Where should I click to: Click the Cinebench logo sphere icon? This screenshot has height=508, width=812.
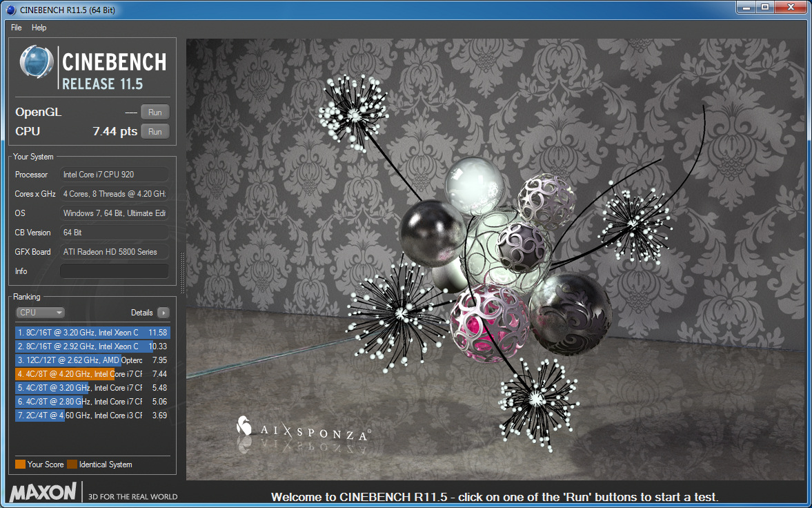pos(37,66)
